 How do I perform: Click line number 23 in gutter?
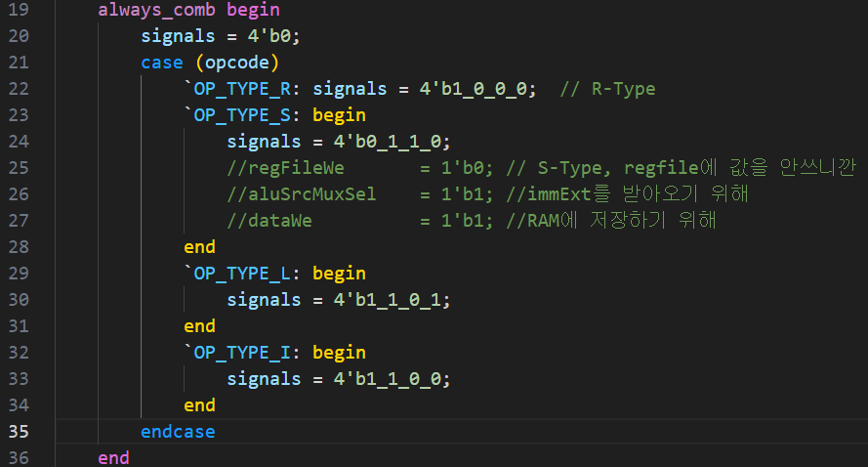(19, 115)
